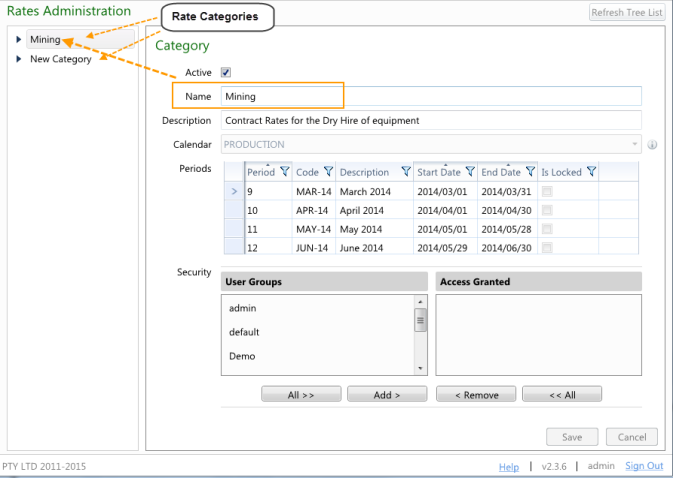Sort by the End Date column header
The image size is (673, 478).
point(501,172)
